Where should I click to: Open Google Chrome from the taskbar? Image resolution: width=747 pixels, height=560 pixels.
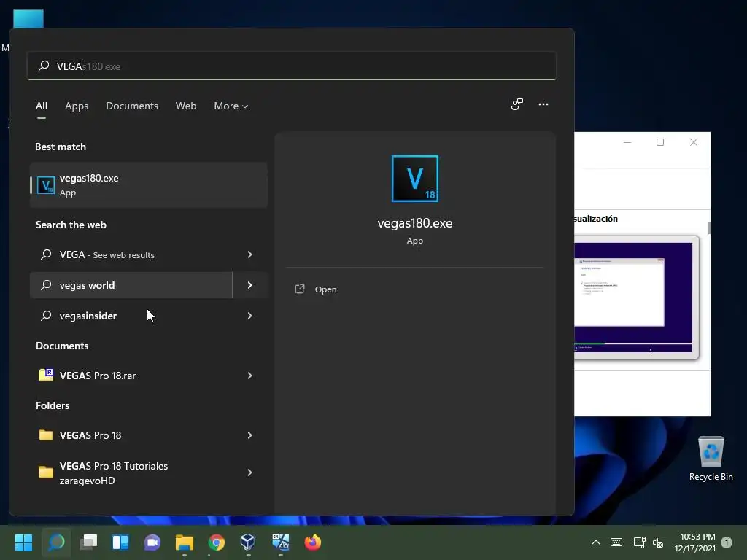point(216,542)
